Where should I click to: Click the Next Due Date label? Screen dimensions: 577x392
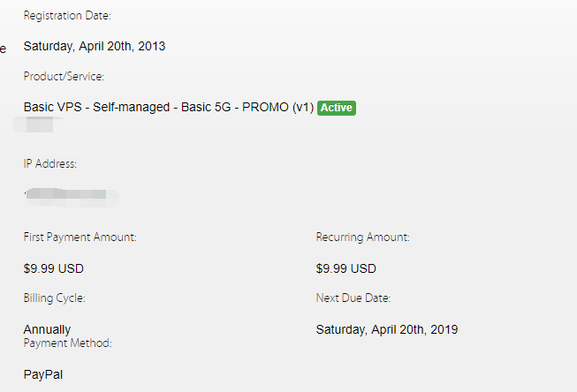click(353, 298)
